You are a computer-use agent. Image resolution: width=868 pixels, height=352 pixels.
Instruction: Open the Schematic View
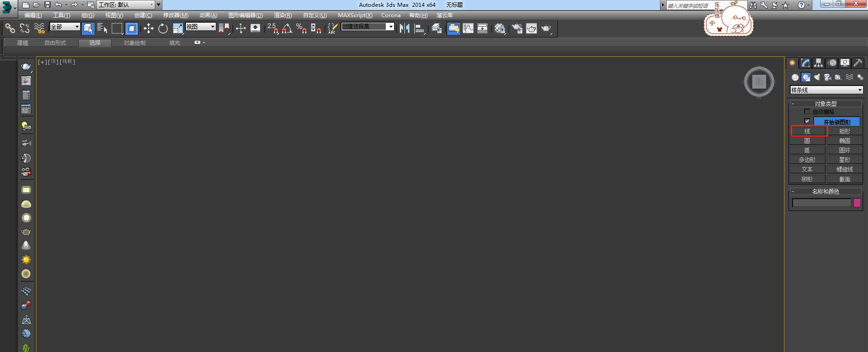(x=483, y=29)
